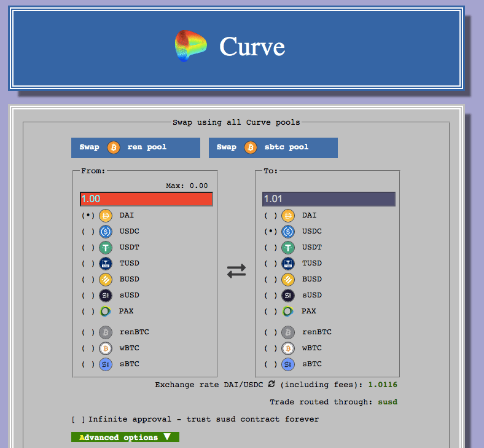Select the BUSD radio button in To
The width and height of the screenshot is (484, 448).
(271, 280)
